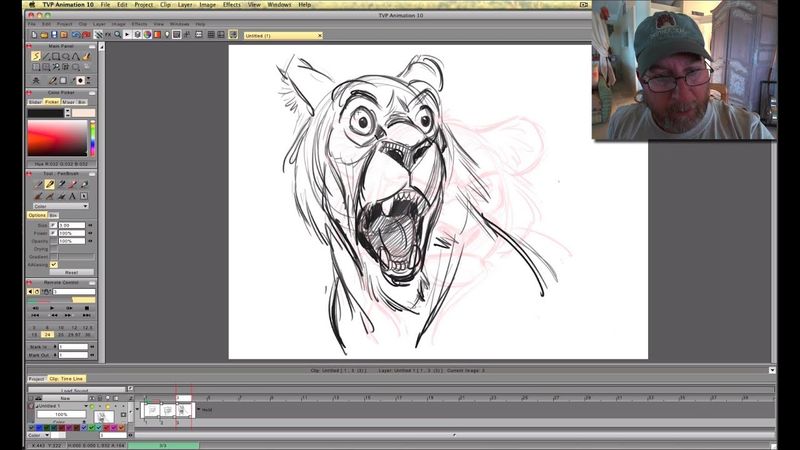
Task: Click the New Project page icon in toolbar
Action: point(34,35)
